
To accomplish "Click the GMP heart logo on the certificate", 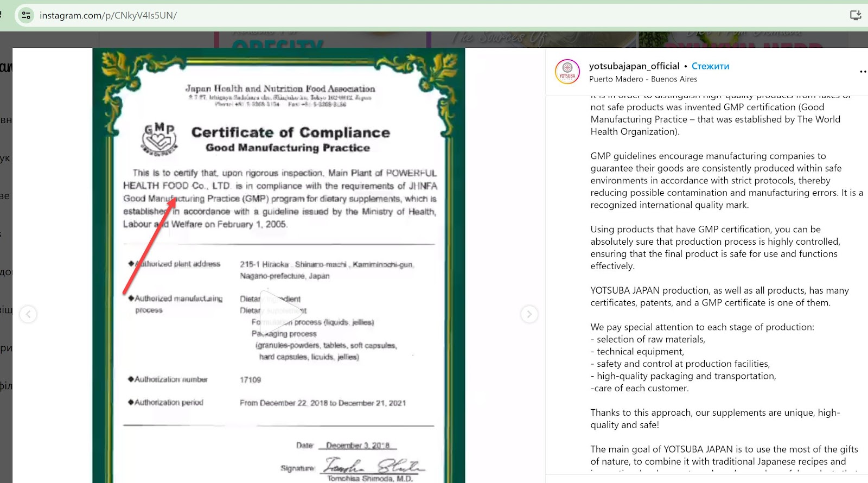I will [159, 139].
